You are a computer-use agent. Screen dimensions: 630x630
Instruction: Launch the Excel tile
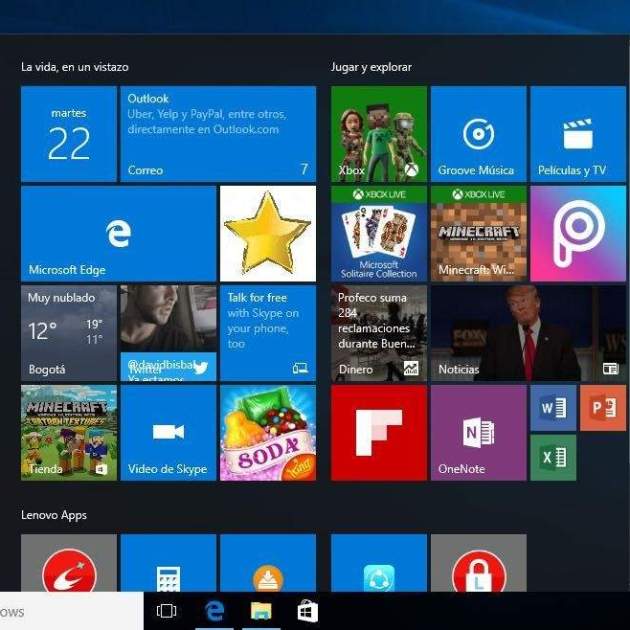[x=553, y=458]
